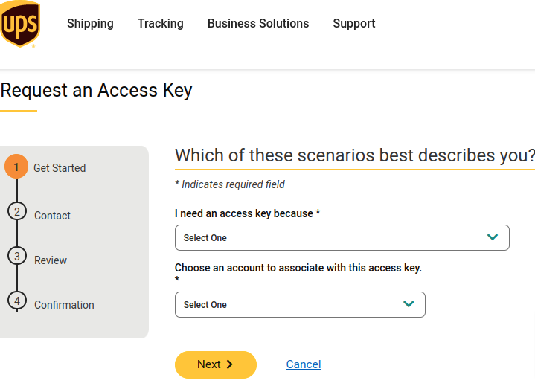Click the Cancel link
The height and width of the screenshot is (392, 535).
[304, 364]
